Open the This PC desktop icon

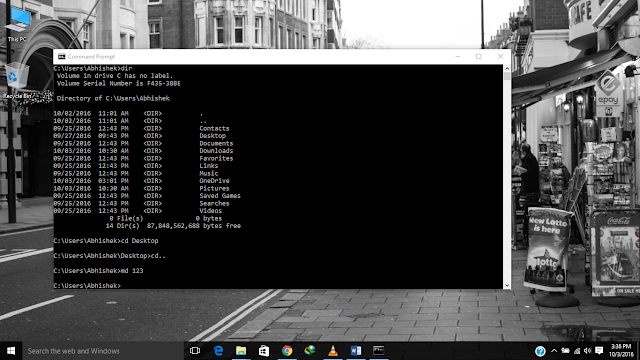tap(17, 25)
